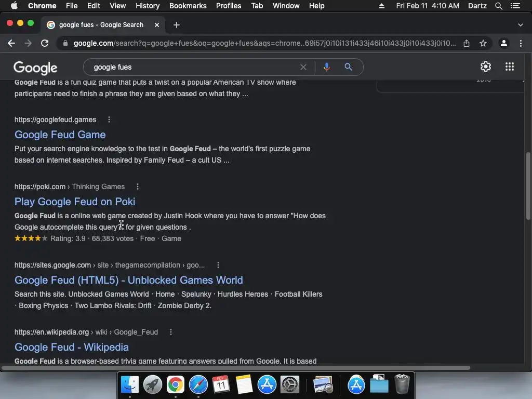Open Launchpad from the Dock
Screen dimensions: 532x399
152,385
